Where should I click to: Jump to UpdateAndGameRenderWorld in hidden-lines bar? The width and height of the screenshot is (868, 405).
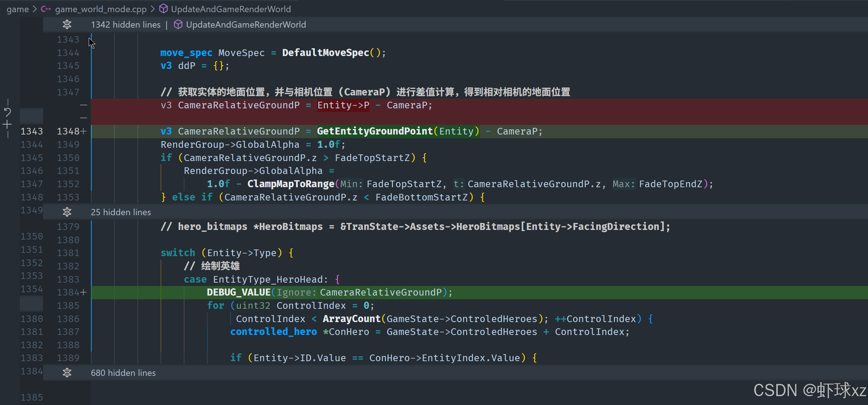246,25
